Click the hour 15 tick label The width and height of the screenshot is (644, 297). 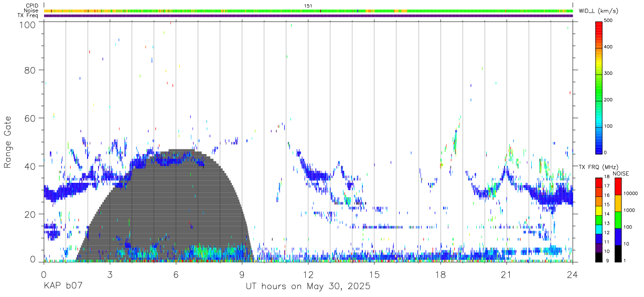[x=374, y=274]
